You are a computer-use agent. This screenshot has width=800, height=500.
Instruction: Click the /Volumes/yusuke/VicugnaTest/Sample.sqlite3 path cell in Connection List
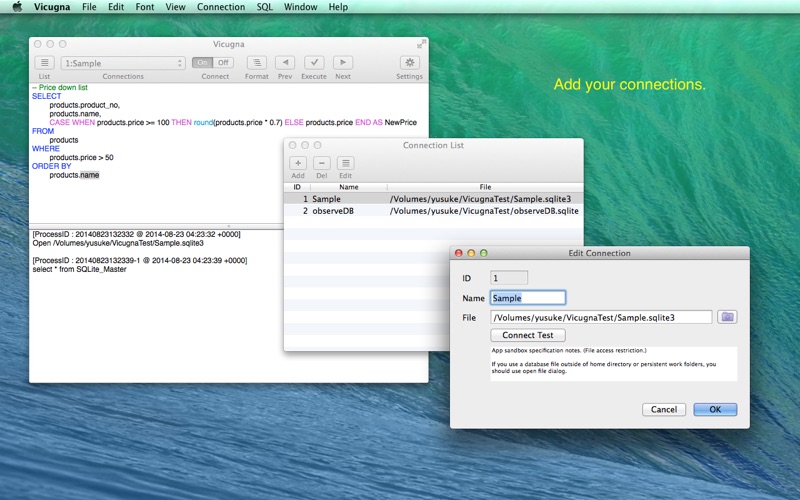(480, 199)
